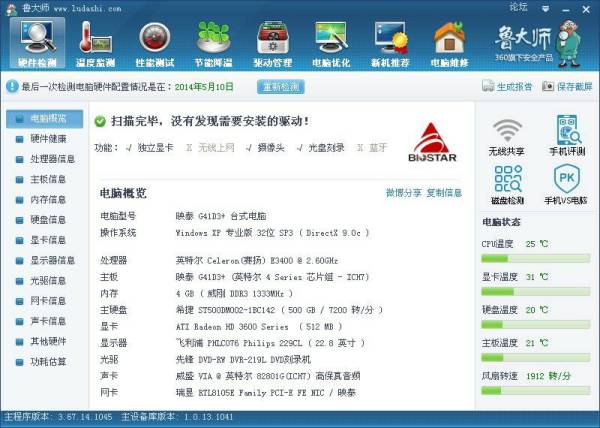Viewport: 600px width, 428px height.
Task: Click the 重新检测 rescan button
Action: pyautogui.click(x=281, y=87)
